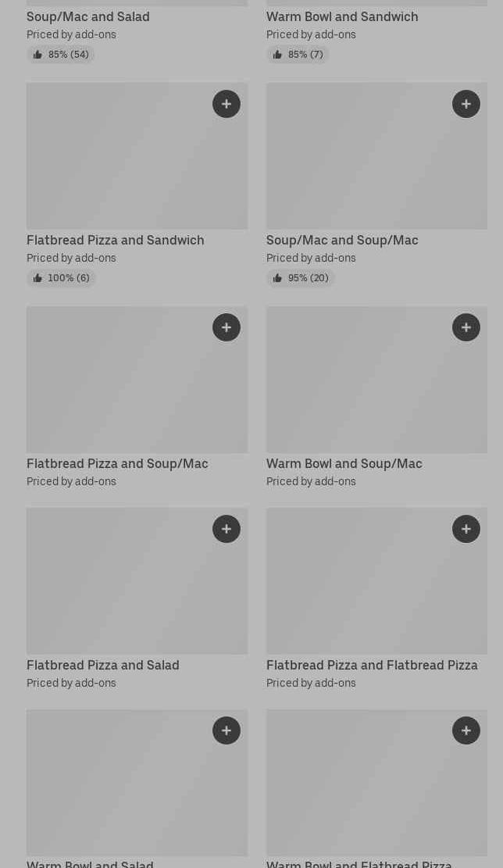Click 85% (54) rating badge
The width and height of the screenshot is (503, 868).
[x=61, y=54]
